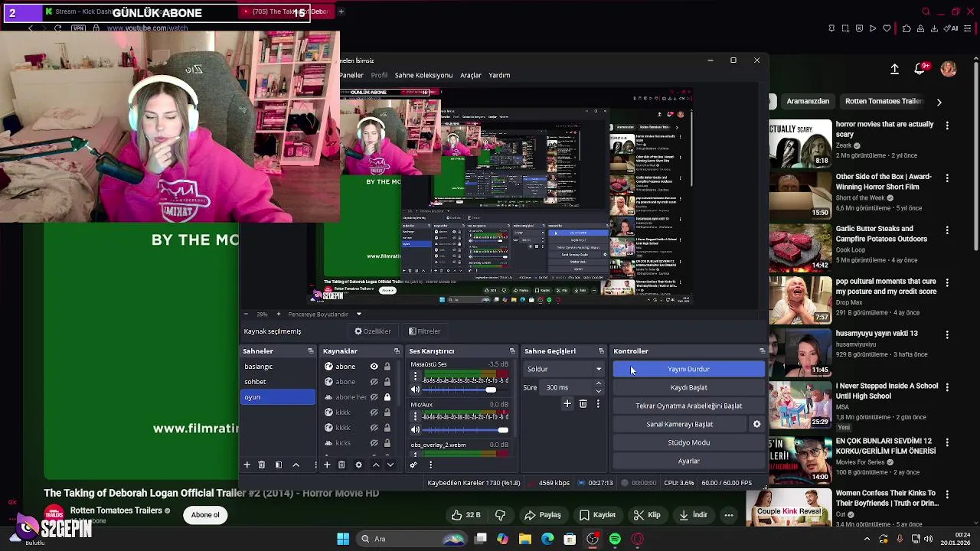This screenshot has height=551, width=980.
Task: Open transition properties three-dot menu
Action: click(x=598, y=403)
